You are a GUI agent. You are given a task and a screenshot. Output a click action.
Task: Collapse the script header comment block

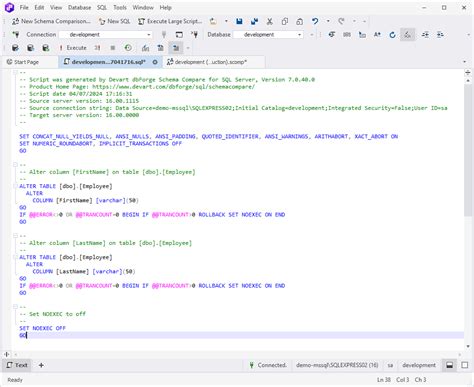(15, 72)
